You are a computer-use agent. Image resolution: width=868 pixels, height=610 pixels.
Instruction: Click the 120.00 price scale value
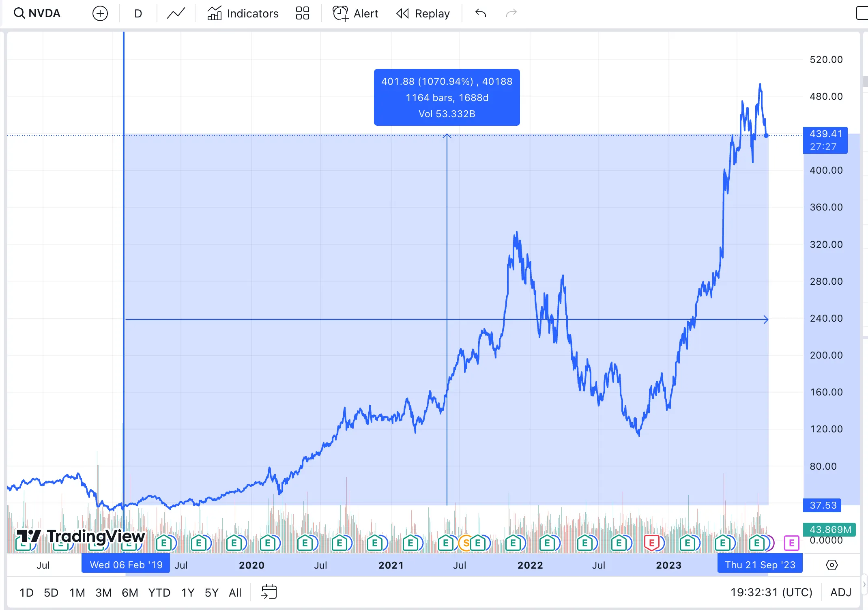[x=826, y=429]
